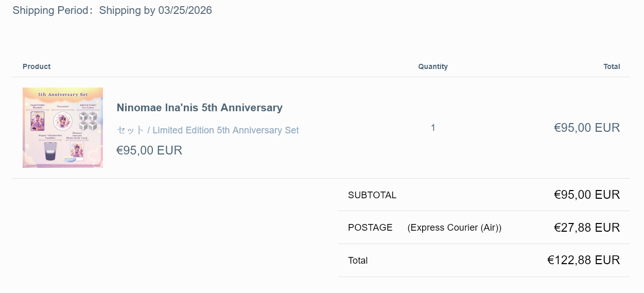This screenshot has height=293, width=644.
Task: Click the €95,00 EUR price under product title
Action: (149, 150)
